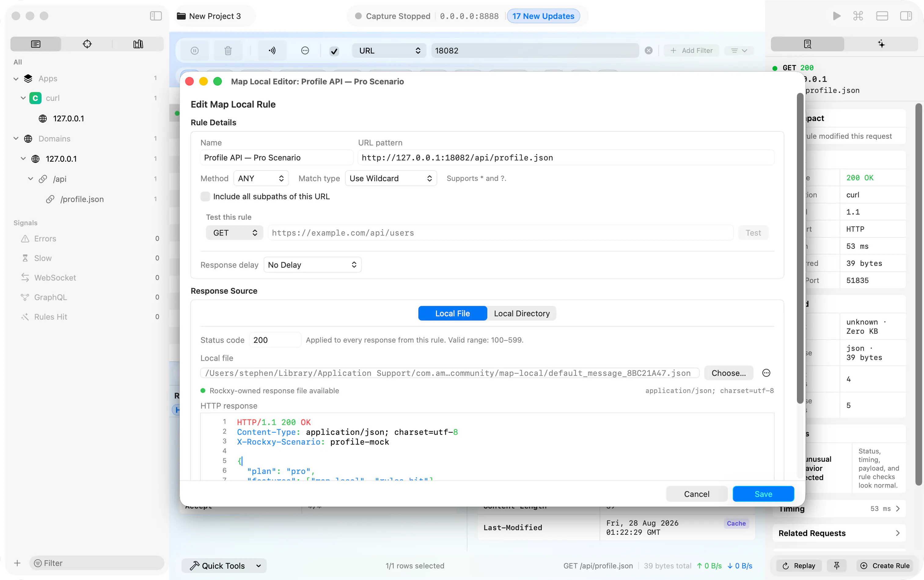Click the command-key shortcuts icon
Screen dimensions: 924x580
tap(858, 16)
